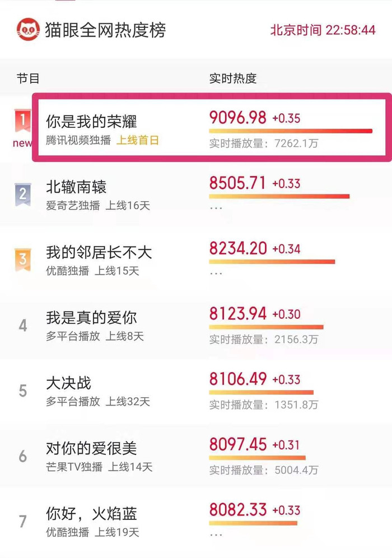Image resolution: width=392 pixels, height=558 pixels.
Task: Tap the 猫眼全网热度榜 title
Action: (105, 30)
